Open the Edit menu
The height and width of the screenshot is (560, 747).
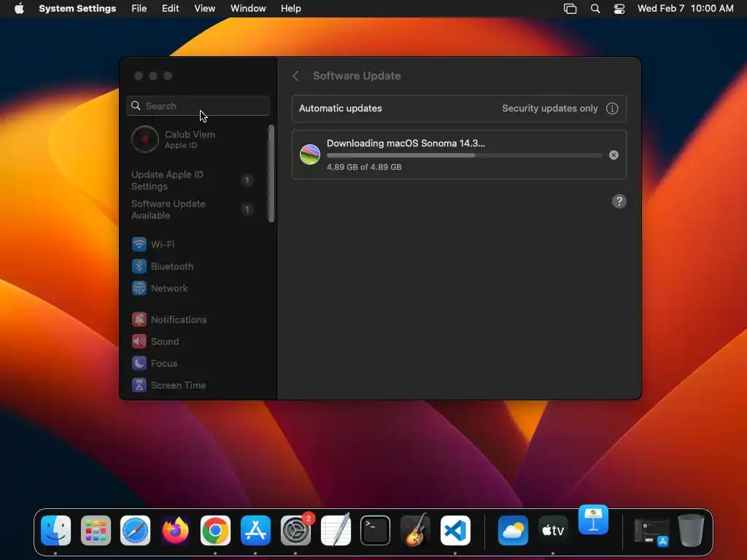click(170, 9)
